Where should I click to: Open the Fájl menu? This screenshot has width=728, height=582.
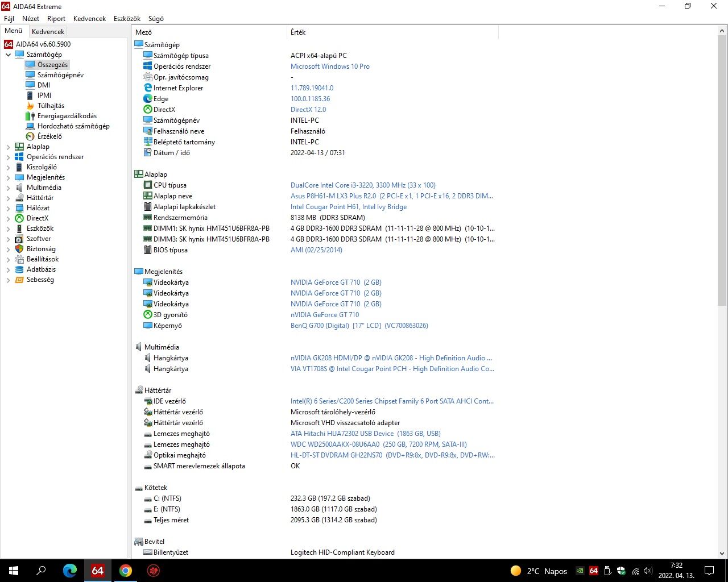[9, 19]
